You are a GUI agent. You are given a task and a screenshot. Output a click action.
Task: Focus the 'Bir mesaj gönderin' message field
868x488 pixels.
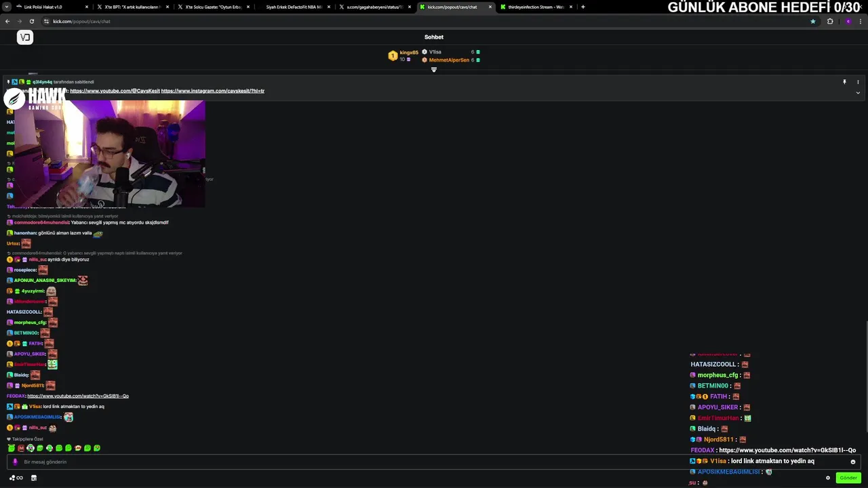434,462
